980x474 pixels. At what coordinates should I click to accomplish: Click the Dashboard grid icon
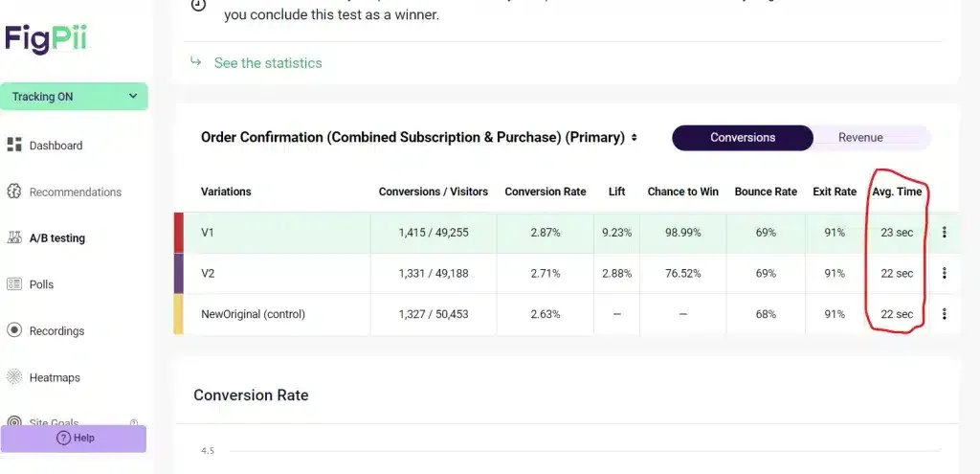point(14,146)
